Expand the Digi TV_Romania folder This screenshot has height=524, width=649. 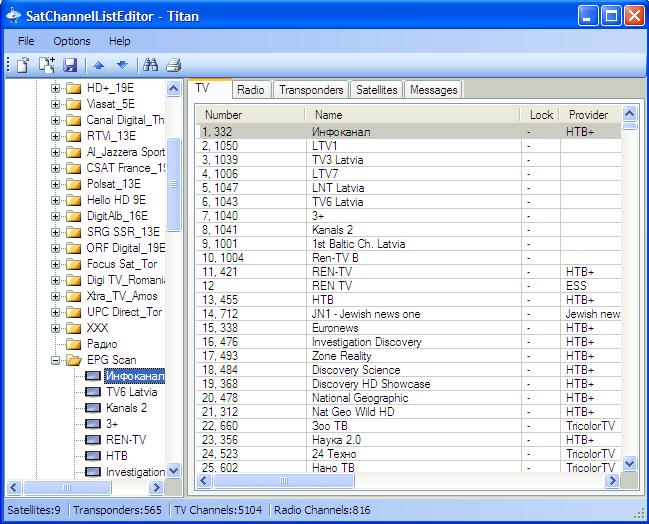pos(55,280)
